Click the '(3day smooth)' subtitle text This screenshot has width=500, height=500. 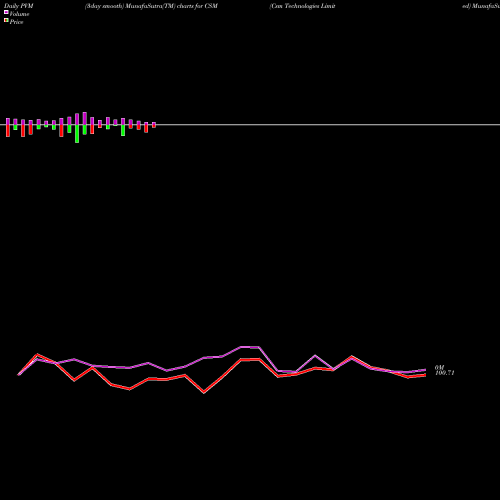point(105,6)
